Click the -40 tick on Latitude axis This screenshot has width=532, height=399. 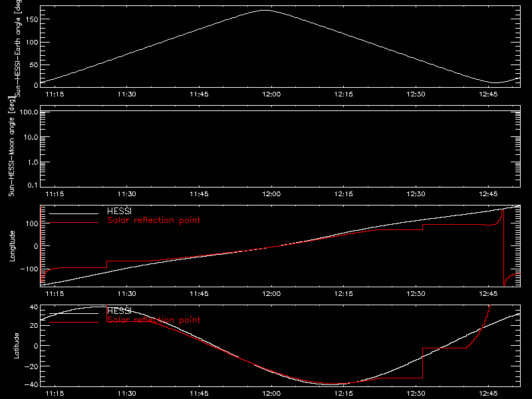(x=31, y=384)
